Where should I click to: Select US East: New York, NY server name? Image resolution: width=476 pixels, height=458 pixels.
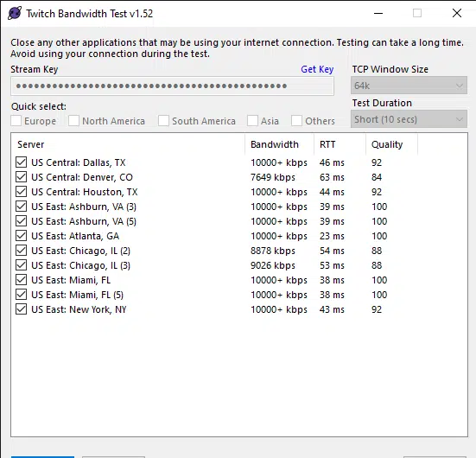point(79,309)
